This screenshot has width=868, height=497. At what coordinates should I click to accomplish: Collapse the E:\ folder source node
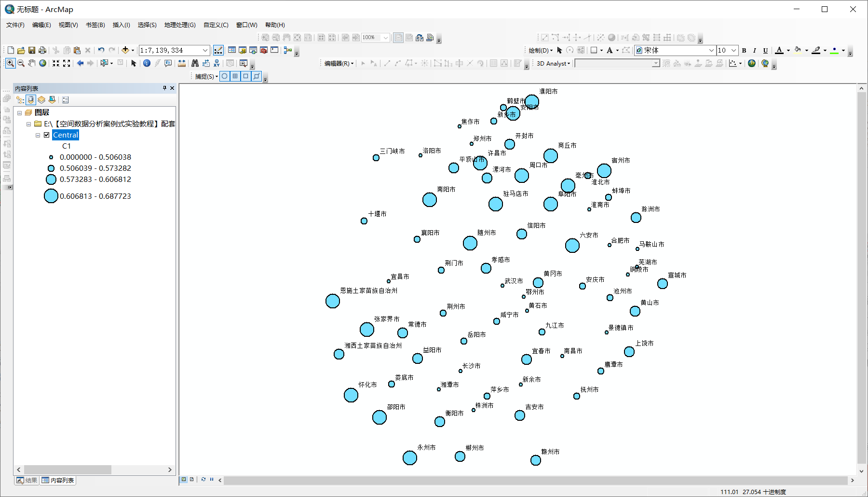28,124
